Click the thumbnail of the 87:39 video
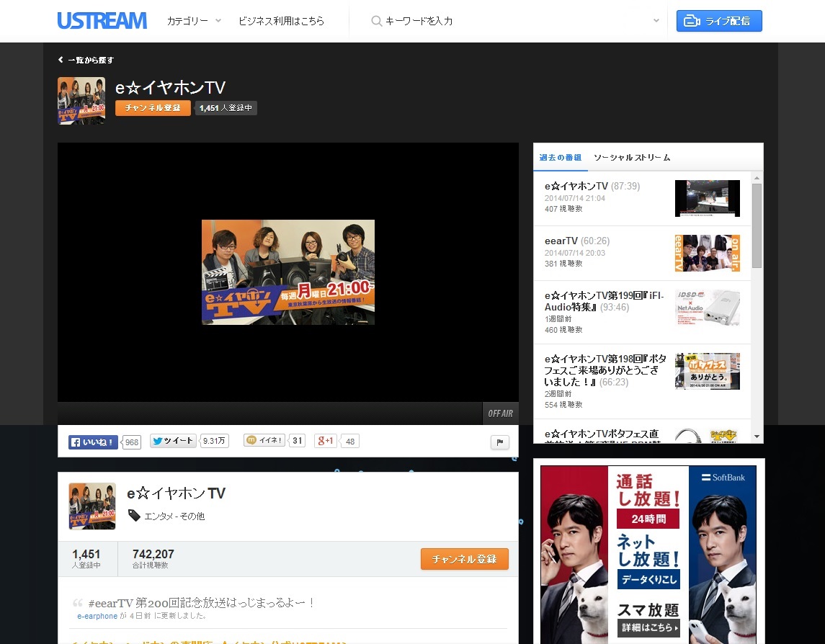825x644 pixels. pyautogui.click(x=707, y=198)
